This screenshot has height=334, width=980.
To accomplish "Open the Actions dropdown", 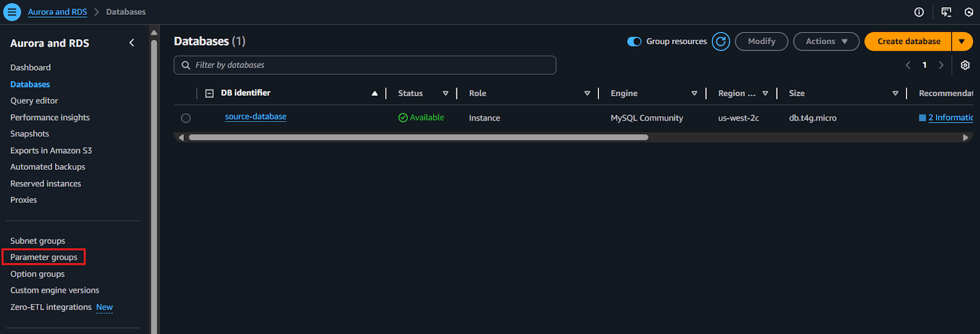I will [x=826, y=42].
